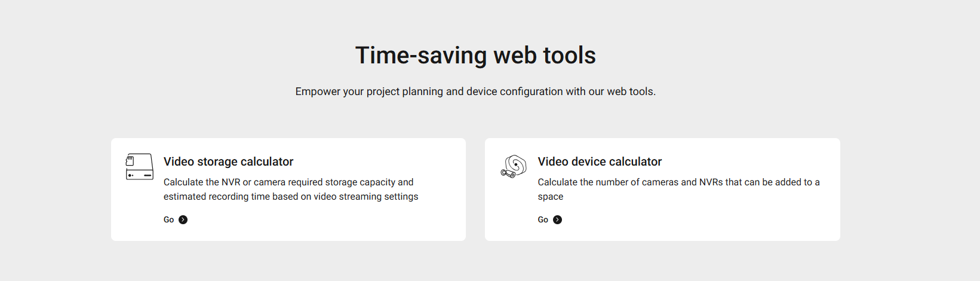Click the 'Empower your project planning' subtitle
The height and width of the screenshot is (281, 980).
[475, 91]
